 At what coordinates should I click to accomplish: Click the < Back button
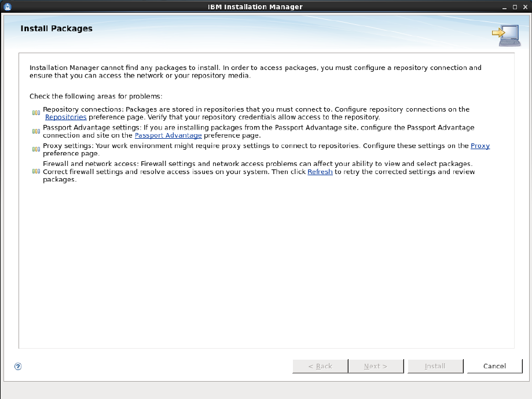click(x=320, y=366)
